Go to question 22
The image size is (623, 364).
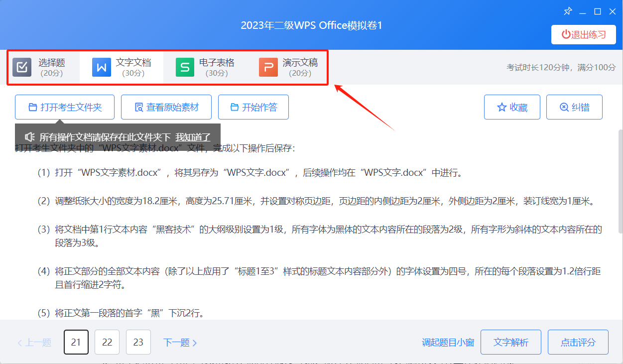click(x=107, y=342)
